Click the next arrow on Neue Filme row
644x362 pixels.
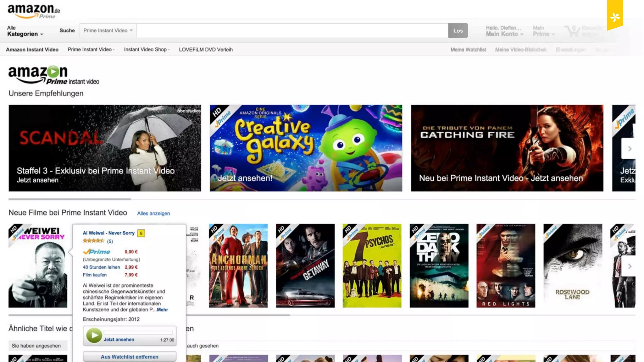pos(629,266)
